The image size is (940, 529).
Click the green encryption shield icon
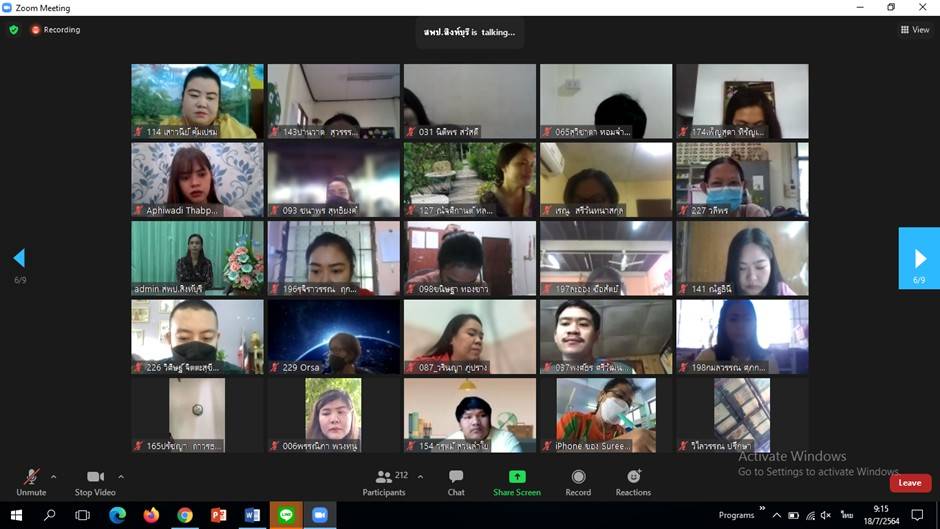pos(14,30)
